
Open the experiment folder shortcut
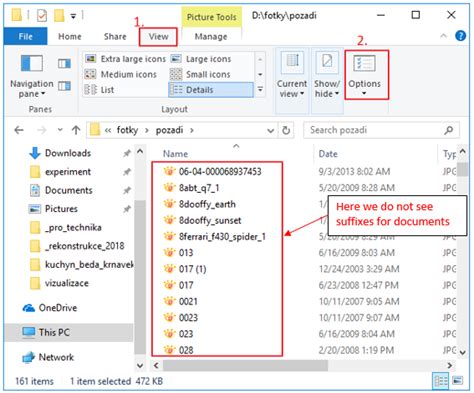68,172
